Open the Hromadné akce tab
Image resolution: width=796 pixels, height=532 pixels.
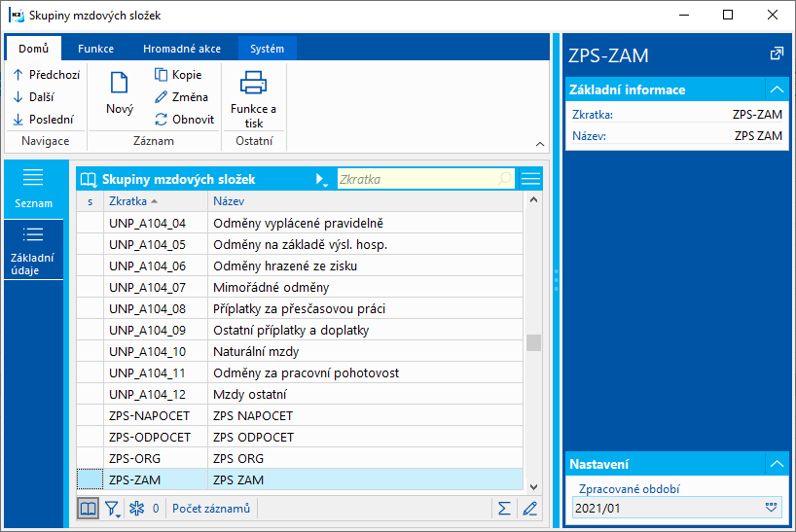pyautogui.click(x=182, y=49)
